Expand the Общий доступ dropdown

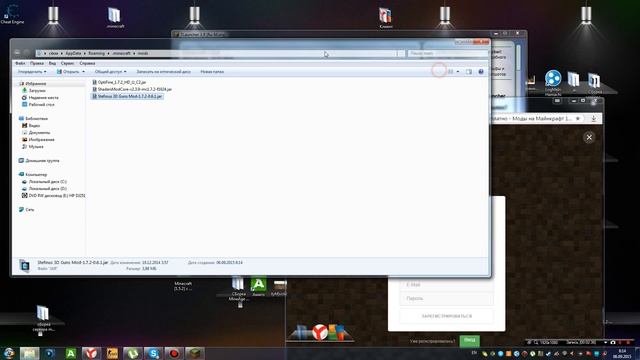(x=110, y=72)
